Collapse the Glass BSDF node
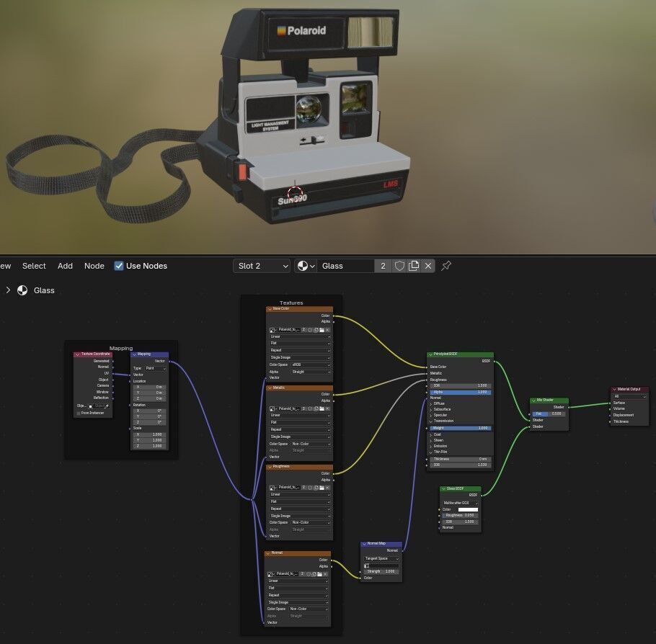Image resolution: width=656 pixels, height=644 pixels. click(443, 489)
